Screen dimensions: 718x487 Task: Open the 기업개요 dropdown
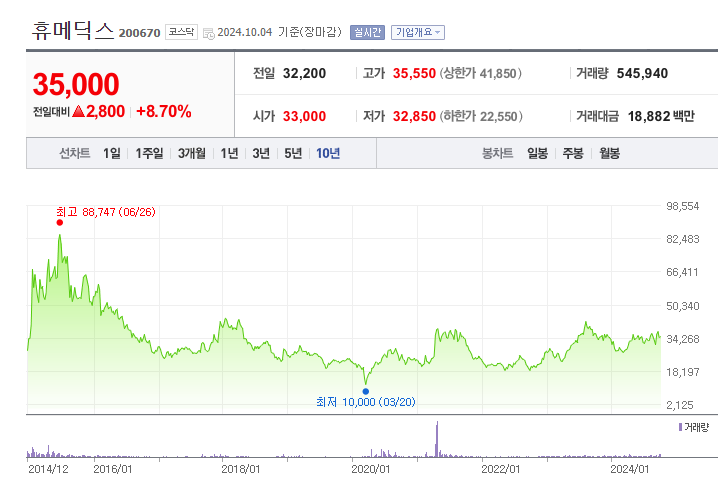[x=418, y=32]
